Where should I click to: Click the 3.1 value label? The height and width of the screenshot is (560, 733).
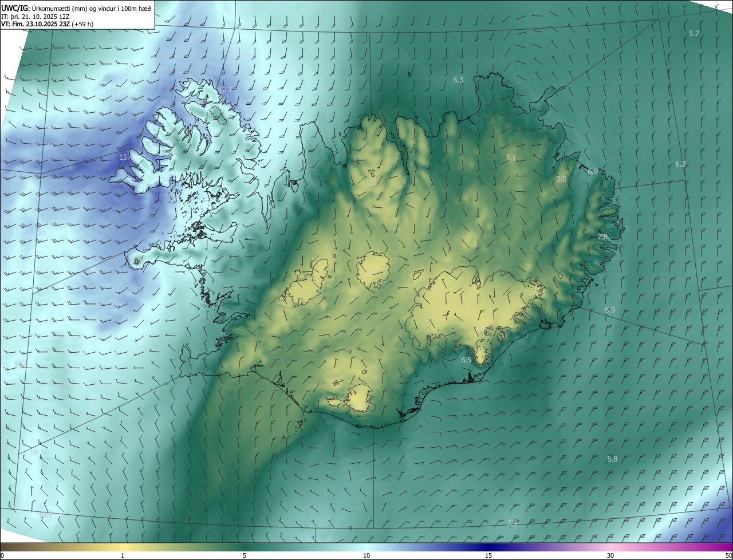pos(511,158)
